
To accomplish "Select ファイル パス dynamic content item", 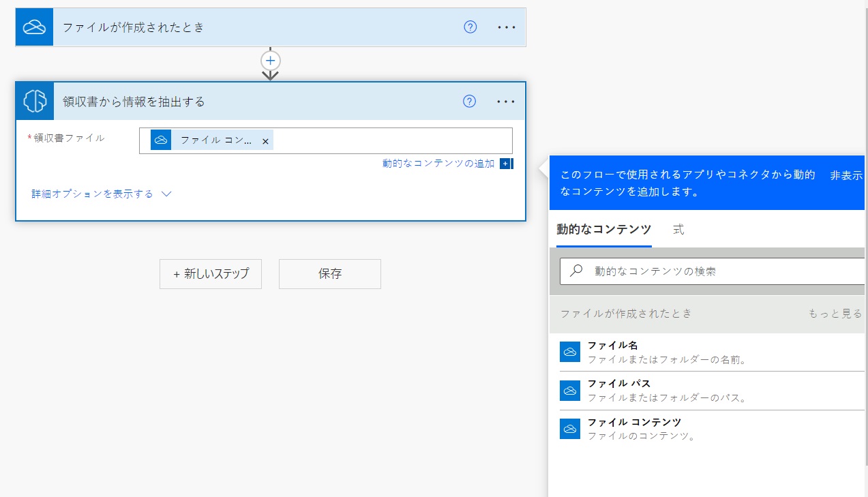I will (x=709, y=390).
